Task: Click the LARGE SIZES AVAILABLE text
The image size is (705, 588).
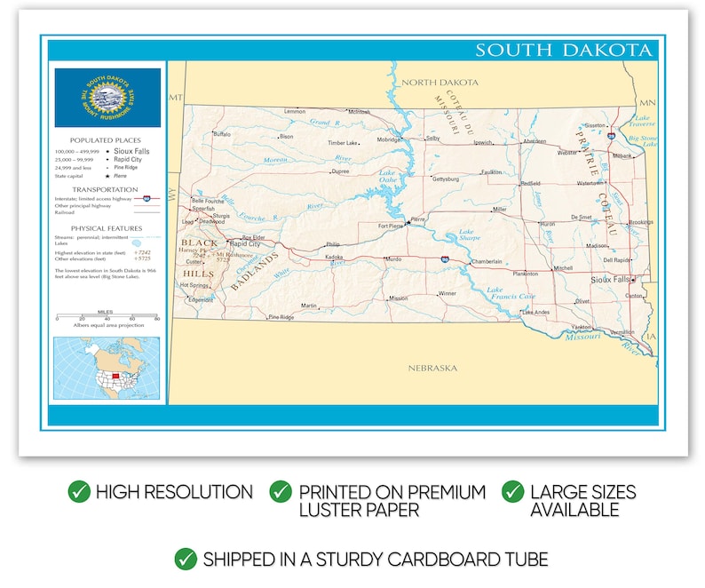Action: coord(583,501)
